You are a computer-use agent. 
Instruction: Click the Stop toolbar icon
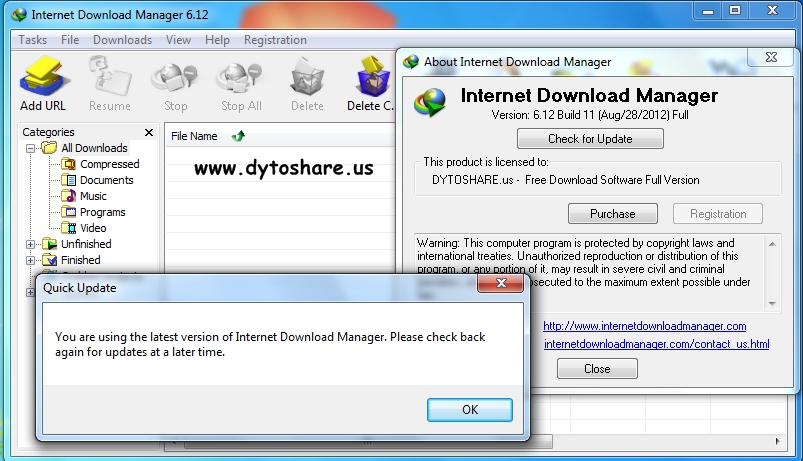[x=175, y=78]
